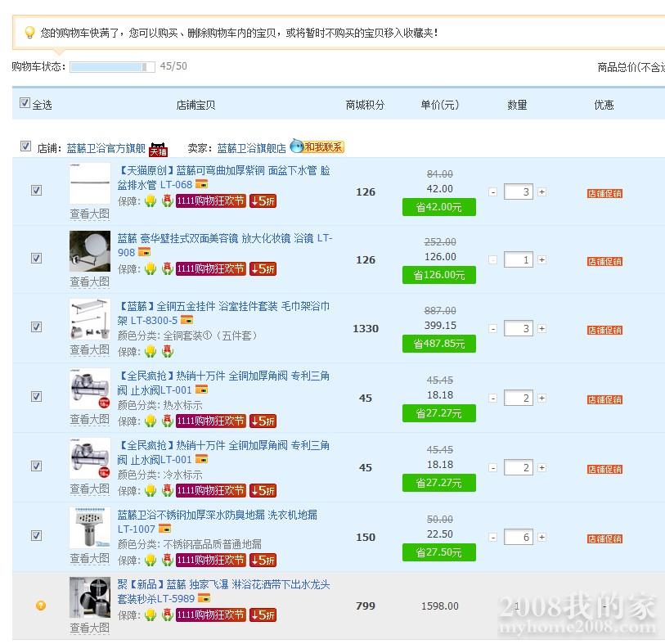
Task: Click the quantity field for cold water valve
Action: click(x=517, y=468)
